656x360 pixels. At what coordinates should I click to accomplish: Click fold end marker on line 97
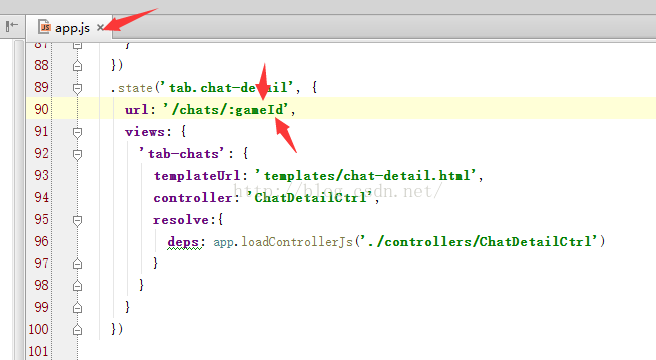pos(77,264)
